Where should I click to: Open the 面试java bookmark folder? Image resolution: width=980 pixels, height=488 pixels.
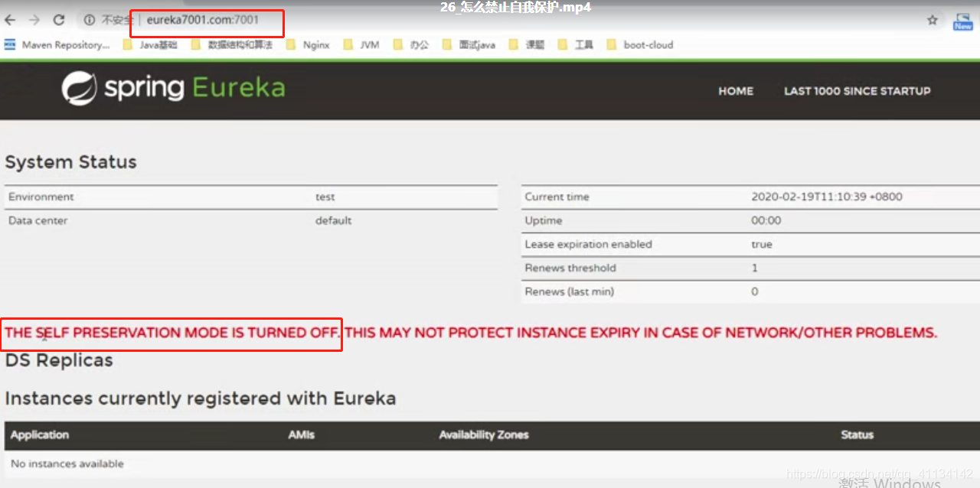coord(469,45)
